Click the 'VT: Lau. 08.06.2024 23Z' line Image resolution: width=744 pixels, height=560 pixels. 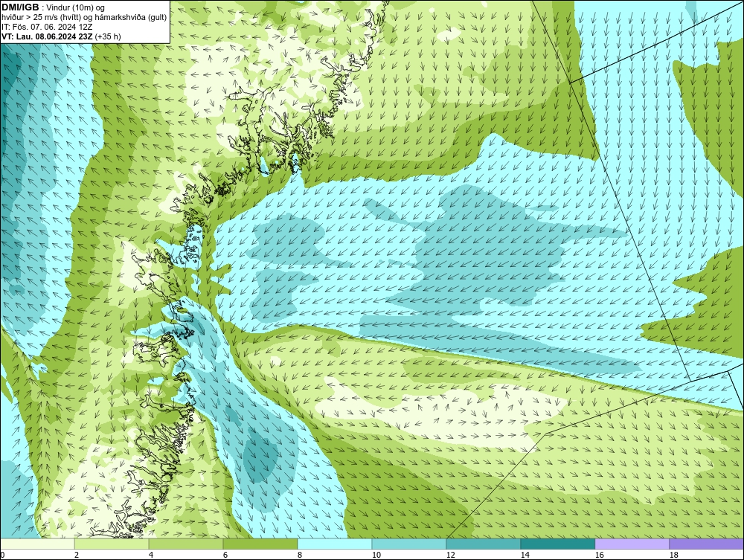click(x=47, y=36)
